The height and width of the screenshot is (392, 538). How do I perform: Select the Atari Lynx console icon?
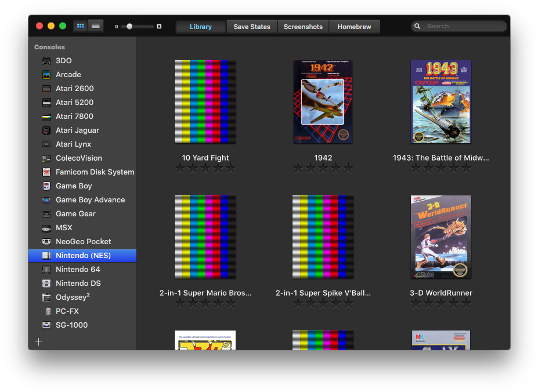[x=46, y=144]
